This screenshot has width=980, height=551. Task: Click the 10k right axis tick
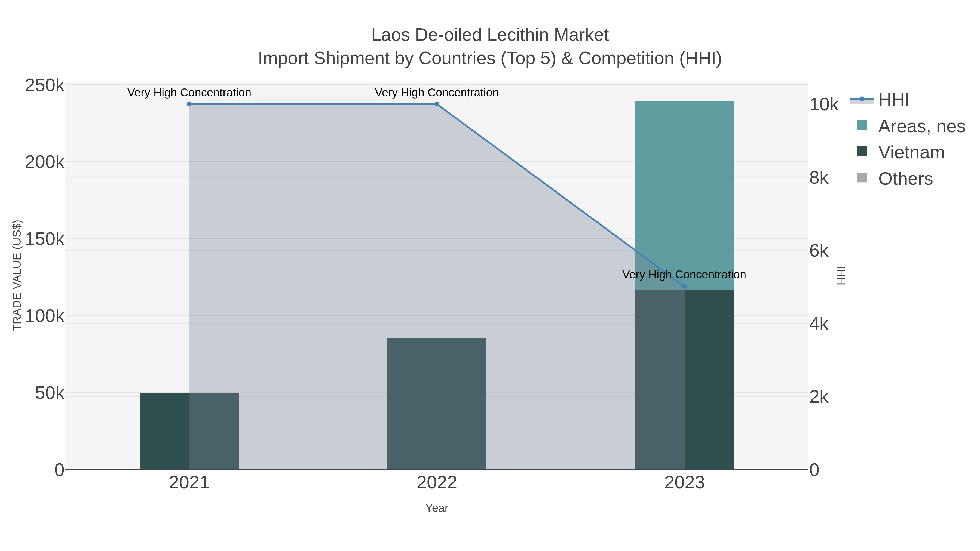click(824, 104)
